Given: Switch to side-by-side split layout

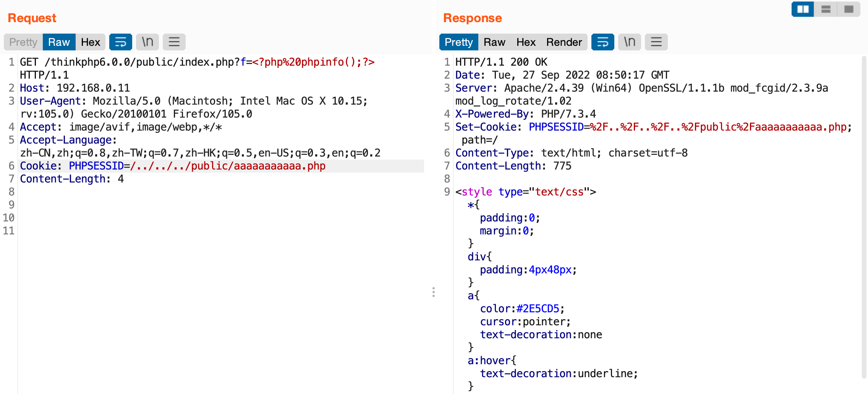Looking at the screenshot, I should [x=803, y=9].
